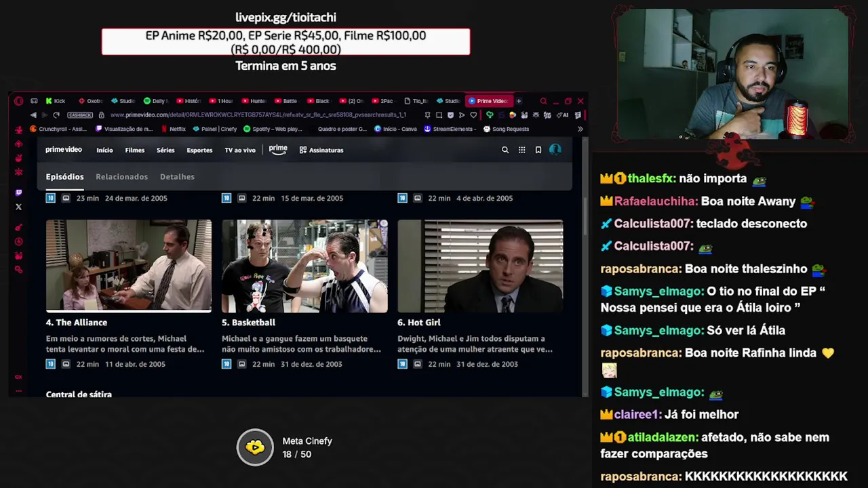Click the GX Corner icon in sidebar

18,377
